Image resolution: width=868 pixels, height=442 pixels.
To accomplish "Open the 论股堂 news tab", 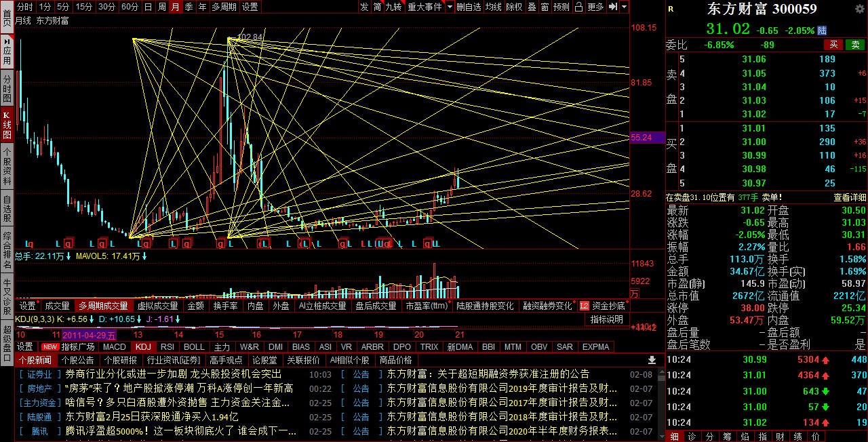I will click(264, 360).
